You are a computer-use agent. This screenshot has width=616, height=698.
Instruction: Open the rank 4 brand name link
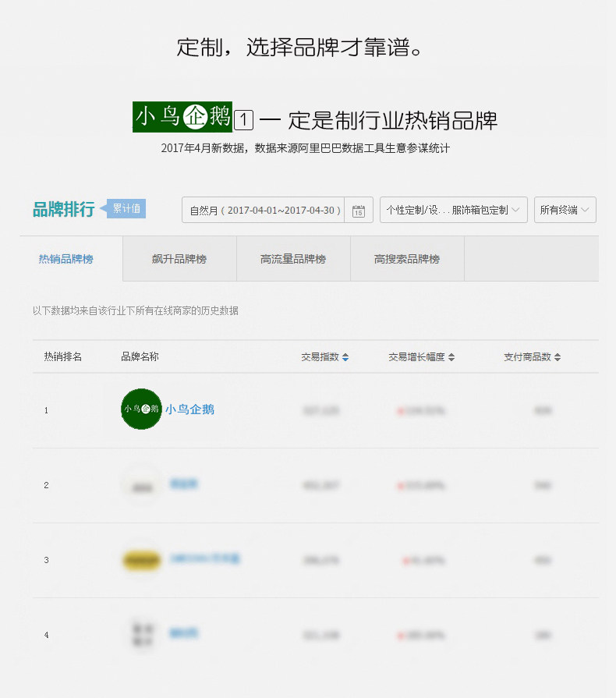click(183, 633)
